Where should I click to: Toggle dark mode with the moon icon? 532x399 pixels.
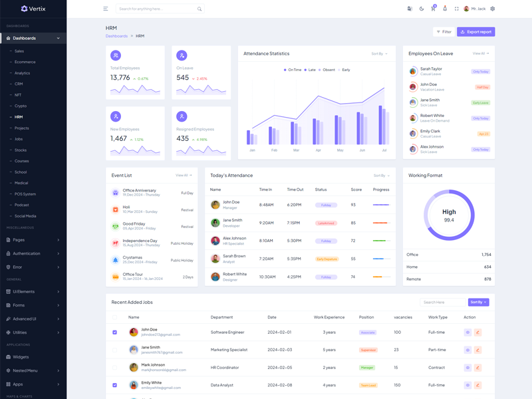pos(422,9)
